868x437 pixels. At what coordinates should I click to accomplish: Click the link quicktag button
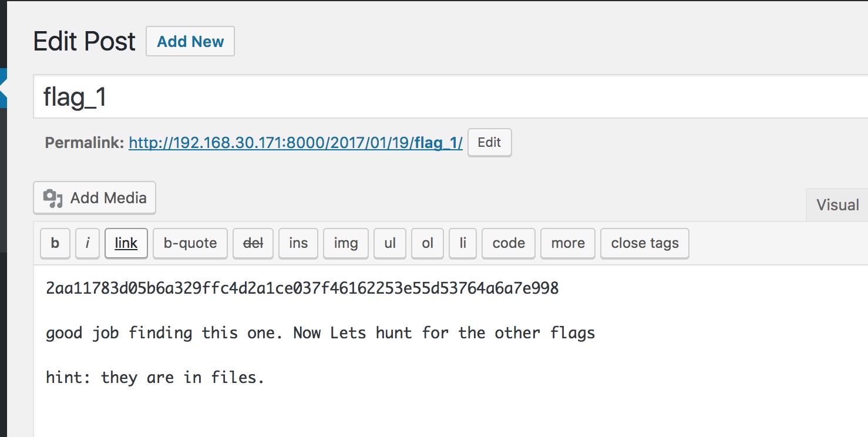point(126,243)
